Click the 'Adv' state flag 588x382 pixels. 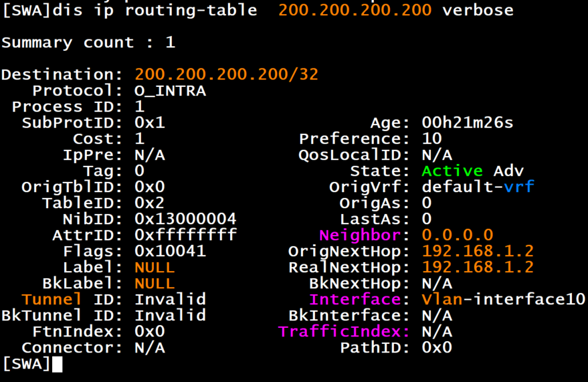click(x=508, y=171)
